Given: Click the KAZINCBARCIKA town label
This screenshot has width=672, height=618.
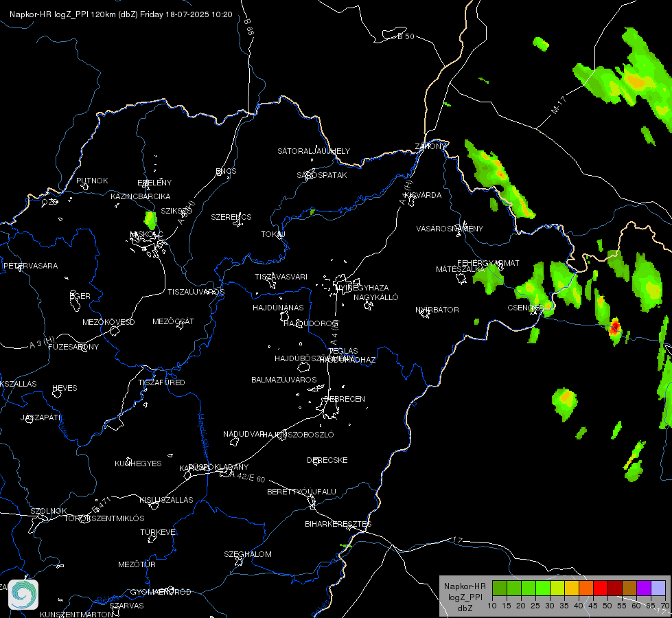Looking at the screenshot, I should (x=140, y=196).
